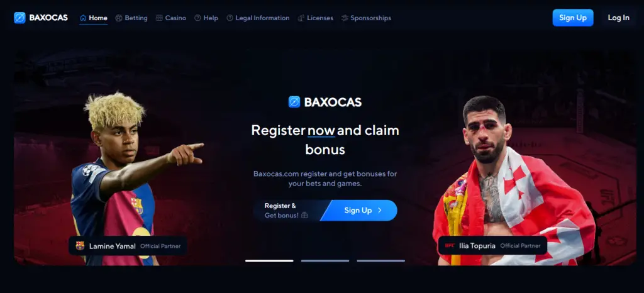Switch to the second carousel slide indicator
Viewport: 644px width, 293px height.
click(325, 260)
